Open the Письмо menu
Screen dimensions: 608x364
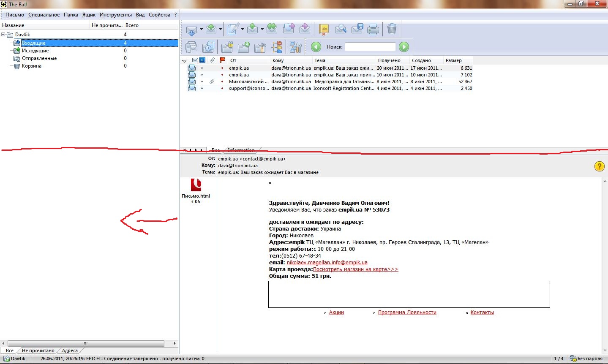pos(15,15)
